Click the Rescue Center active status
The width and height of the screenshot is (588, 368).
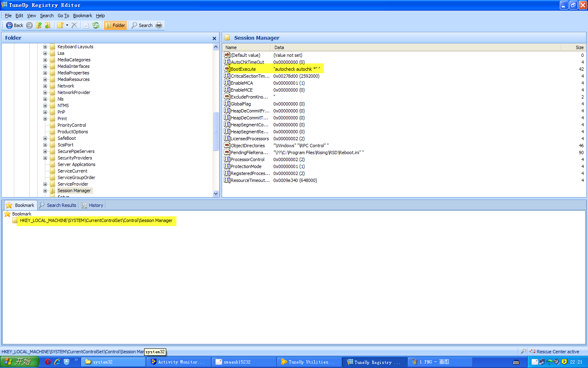pyautogui.click(x=554, y=352)
